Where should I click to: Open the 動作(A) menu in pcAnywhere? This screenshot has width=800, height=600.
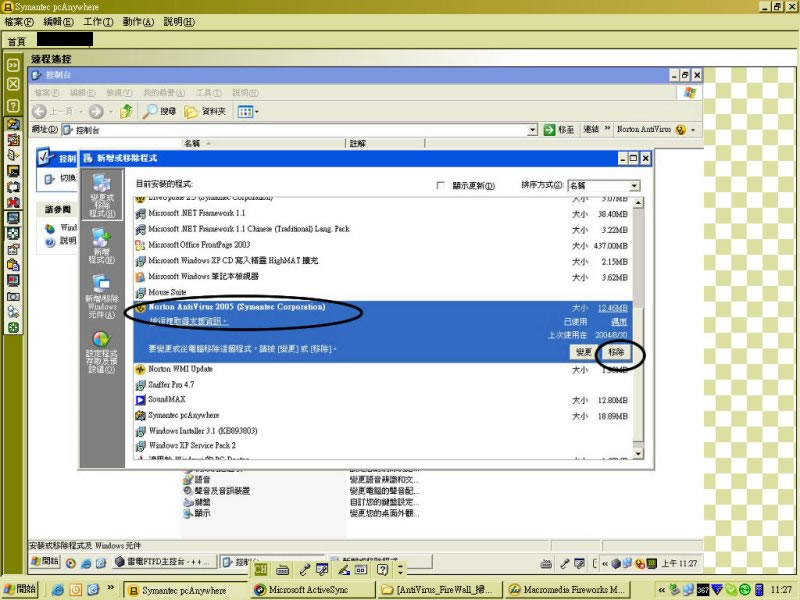(138, 22)
